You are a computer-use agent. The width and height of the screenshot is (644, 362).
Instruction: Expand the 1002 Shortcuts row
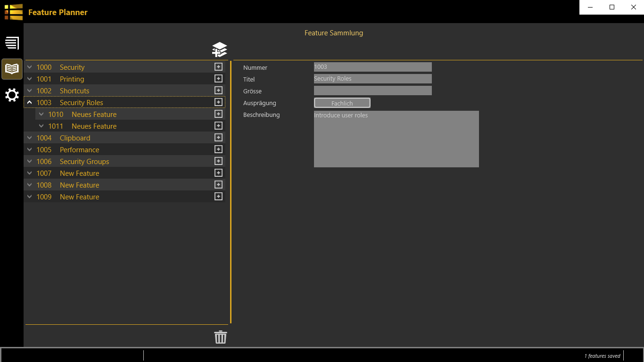pos(30,91)
